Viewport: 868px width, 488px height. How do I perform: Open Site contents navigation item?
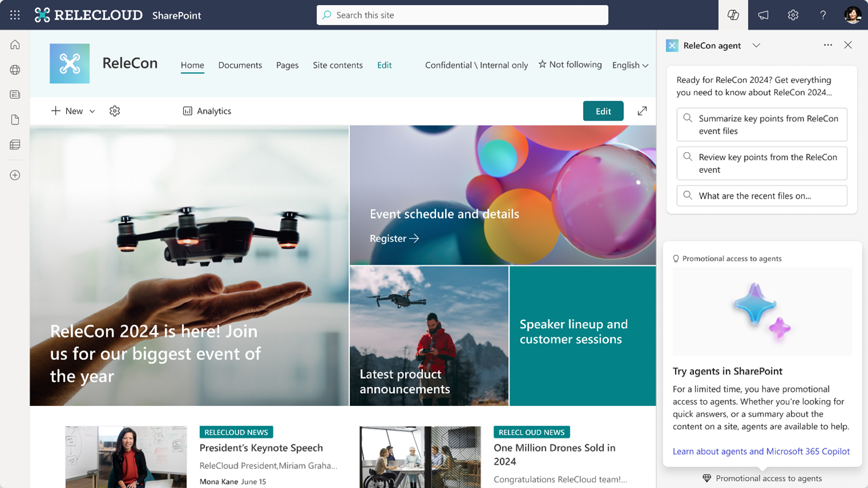click(337, 65)
